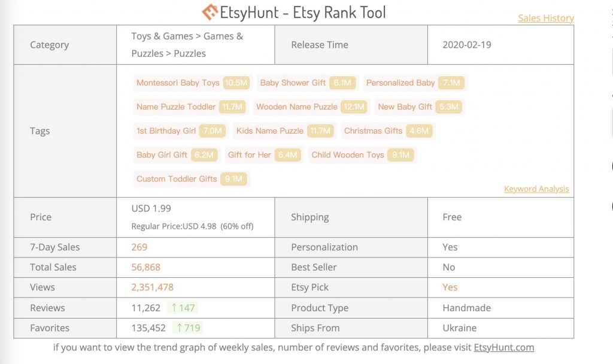Click the Wooden Name Puzzle tag
This screenshot has height=364, width=613.
click(x=296, y=107)
